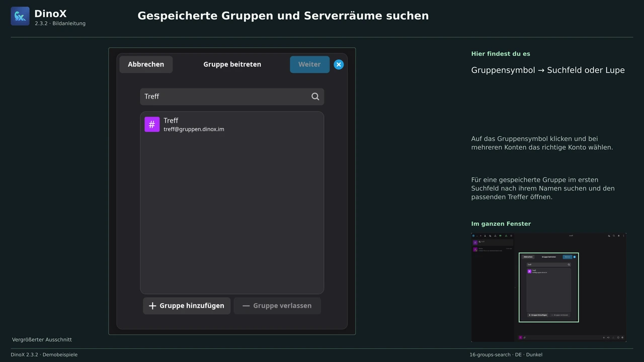
Task: Click the Gruppe verlassen button
Action: point(277,306)
